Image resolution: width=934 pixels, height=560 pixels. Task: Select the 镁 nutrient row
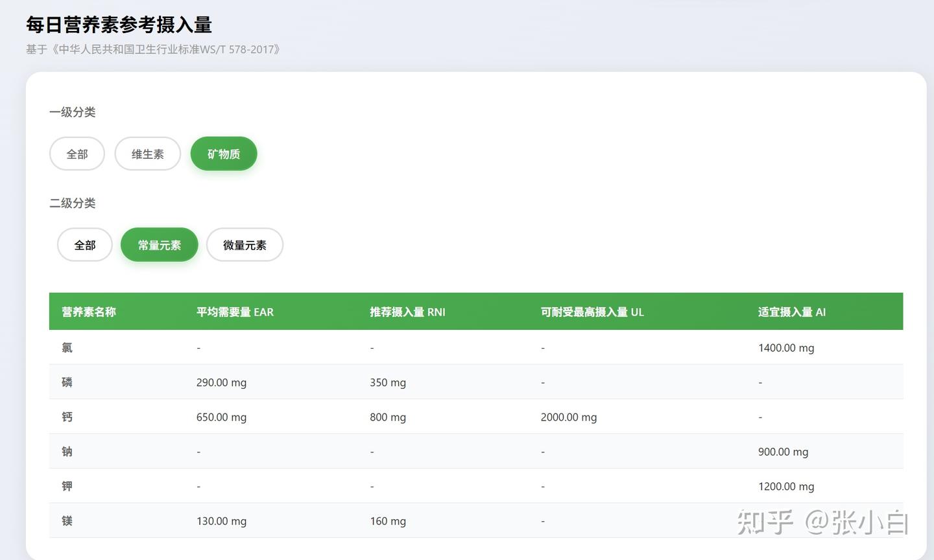click(x=476, y=520)
